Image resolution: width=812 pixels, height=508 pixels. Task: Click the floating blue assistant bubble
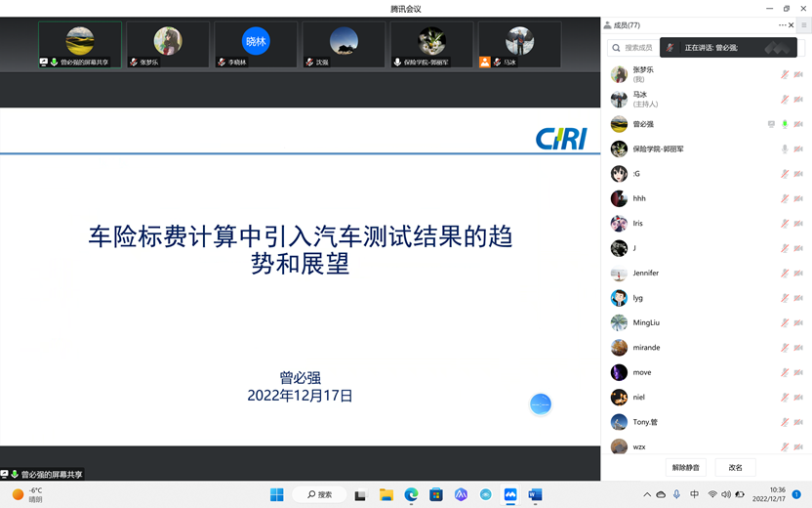pos(541,403)
